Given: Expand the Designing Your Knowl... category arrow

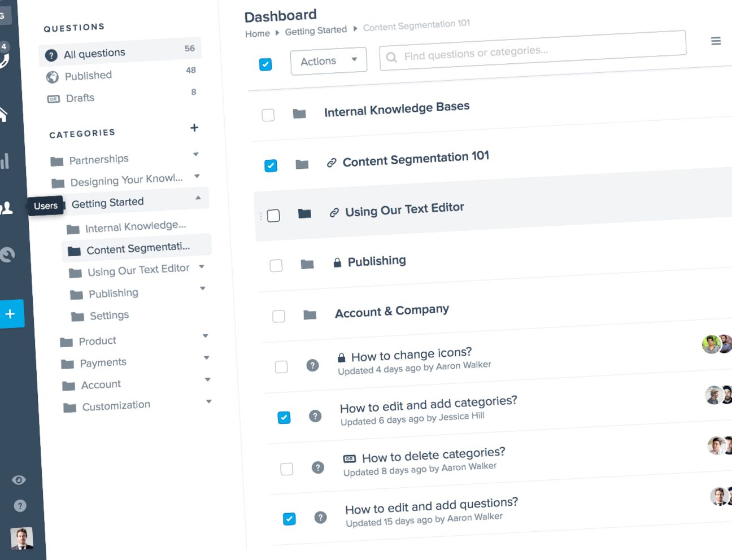Looking at the screenshot, I should pyautogui.click(x=197, y=176).
